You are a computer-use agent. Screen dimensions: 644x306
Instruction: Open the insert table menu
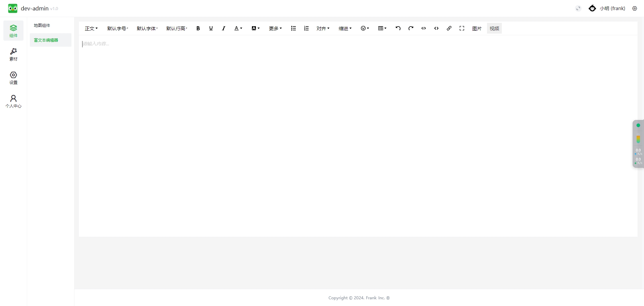click(x=382, y=29)
